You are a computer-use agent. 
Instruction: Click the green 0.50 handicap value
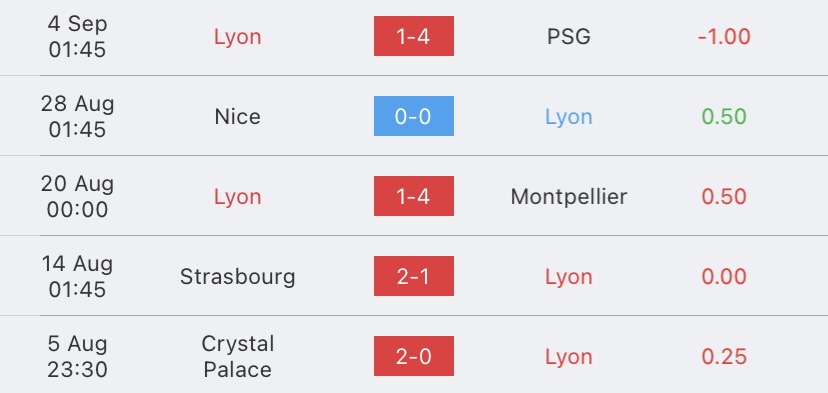[x=724, y=117]
